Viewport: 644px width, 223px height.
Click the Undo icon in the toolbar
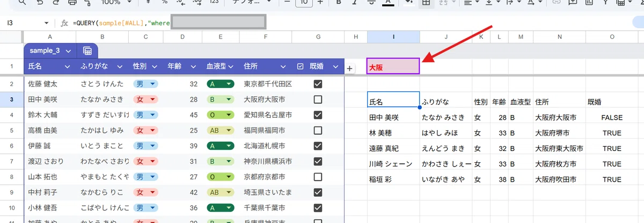(39, 3)
